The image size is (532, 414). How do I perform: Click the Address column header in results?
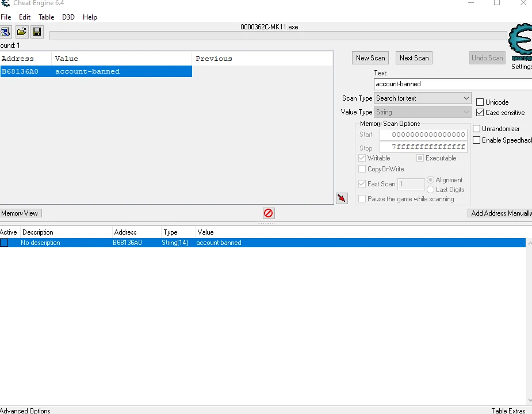[x=26, y=59]
